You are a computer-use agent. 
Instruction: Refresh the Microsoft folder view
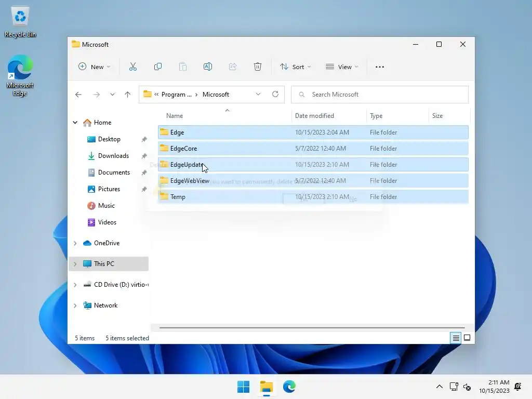pos(275,95)
